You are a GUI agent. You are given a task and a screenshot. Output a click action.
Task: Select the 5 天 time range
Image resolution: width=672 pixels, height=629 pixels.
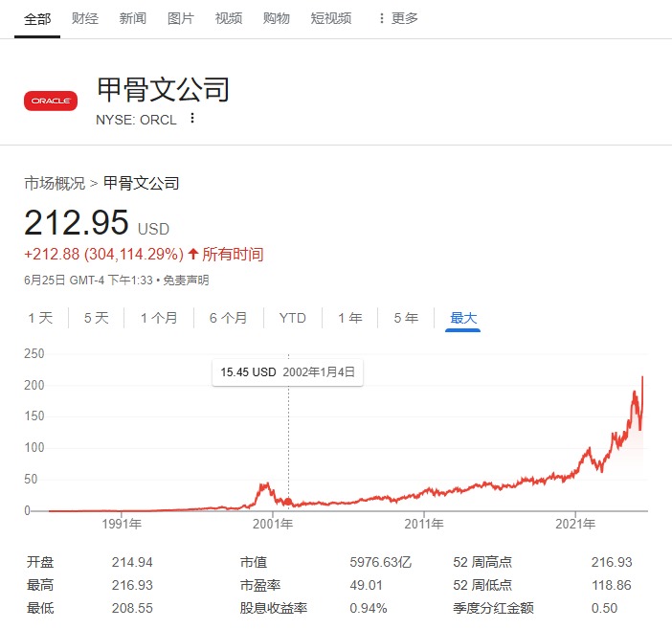point(97,318)
